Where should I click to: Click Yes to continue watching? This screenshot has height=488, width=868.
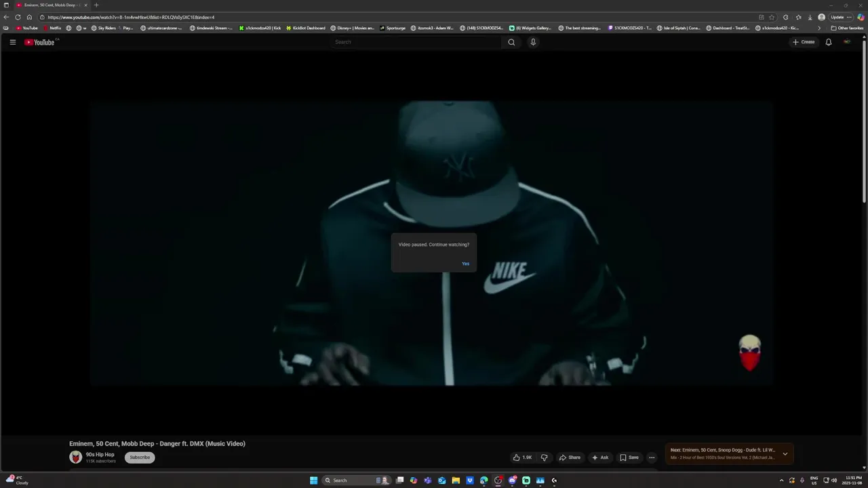(x=465, y=264)
